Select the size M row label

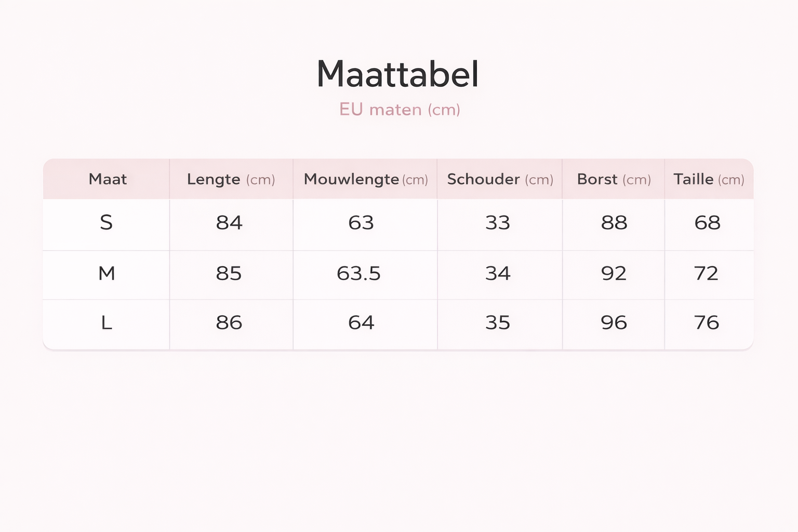pyautogui.click(x=107, y=273)
